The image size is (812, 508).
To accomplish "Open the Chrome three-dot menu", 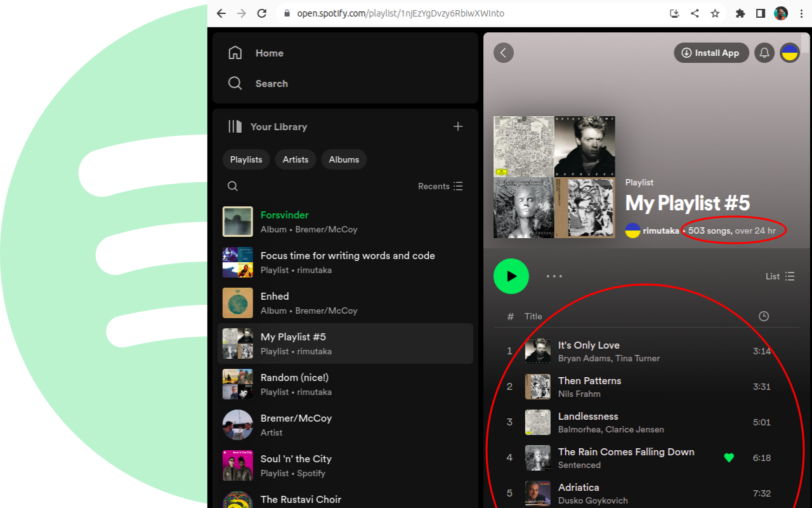I will 801,13.
